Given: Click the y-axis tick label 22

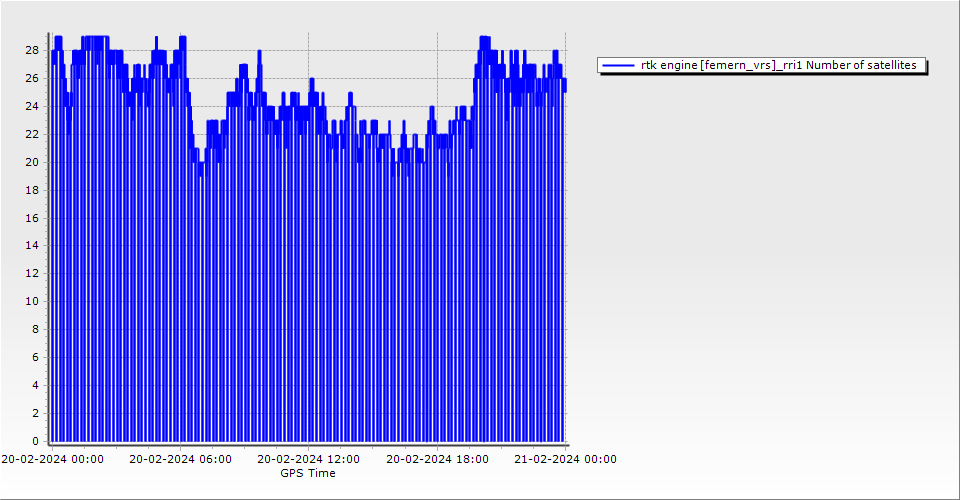Looking at the screenshot, I should [x=32, y=134].
